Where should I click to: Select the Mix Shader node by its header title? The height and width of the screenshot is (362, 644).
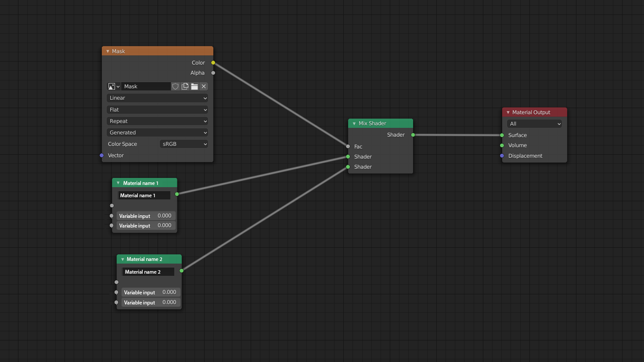point(372,123)
